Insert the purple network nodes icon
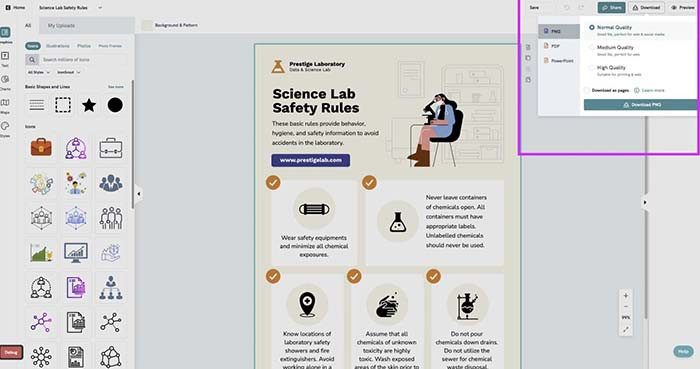Image resolution: width=700 pixels, height=369 pixels. (41, 322)
